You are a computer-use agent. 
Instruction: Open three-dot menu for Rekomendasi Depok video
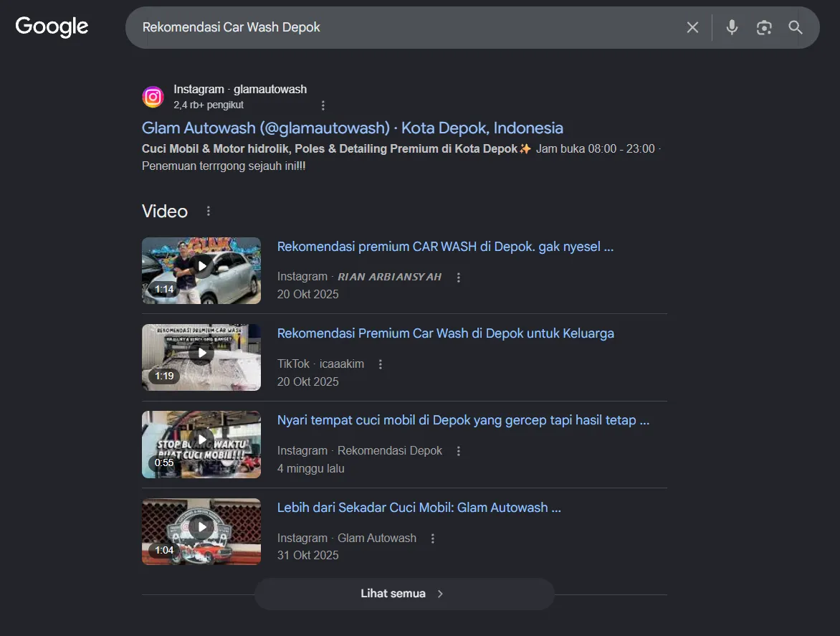pos(459,451)
